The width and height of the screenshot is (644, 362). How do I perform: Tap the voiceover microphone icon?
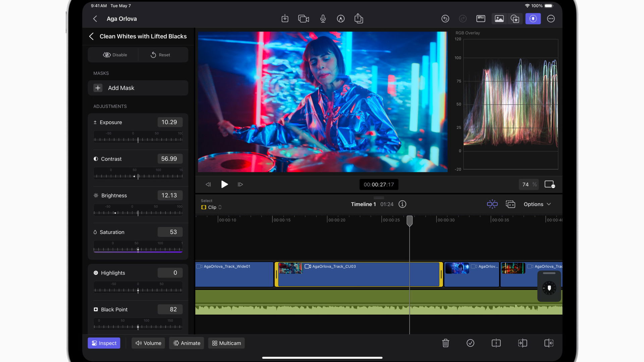pos(323,19)
